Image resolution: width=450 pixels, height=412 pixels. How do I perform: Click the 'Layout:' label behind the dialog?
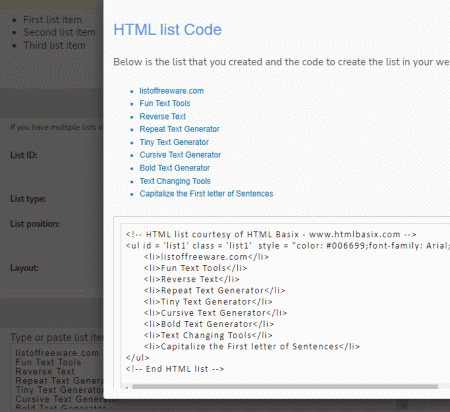[24, 268]
